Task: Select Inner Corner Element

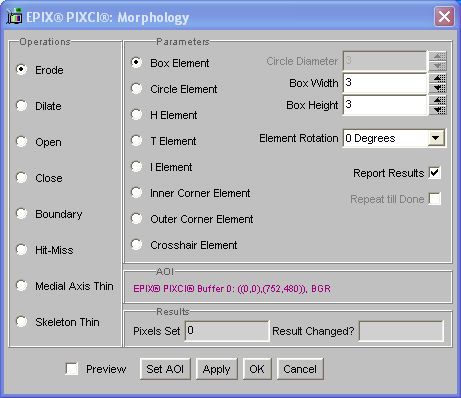Action: 136,193
